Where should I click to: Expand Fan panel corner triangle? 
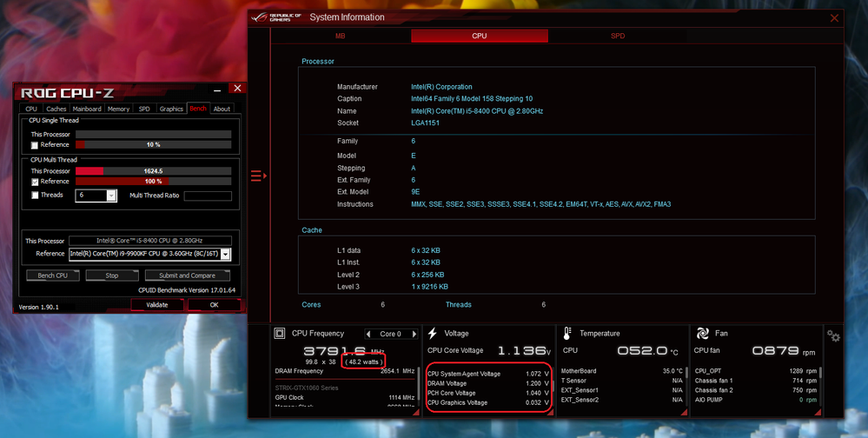click(818, 412)
